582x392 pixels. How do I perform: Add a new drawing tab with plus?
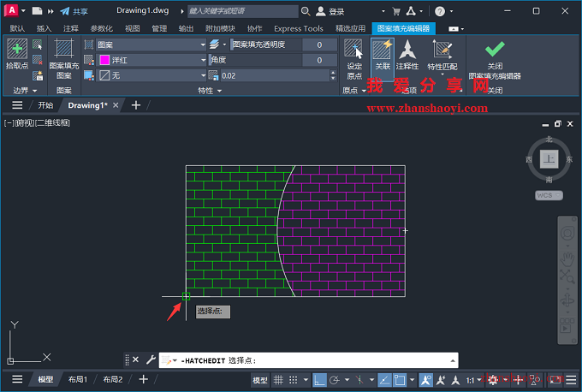tap(136, 105)
